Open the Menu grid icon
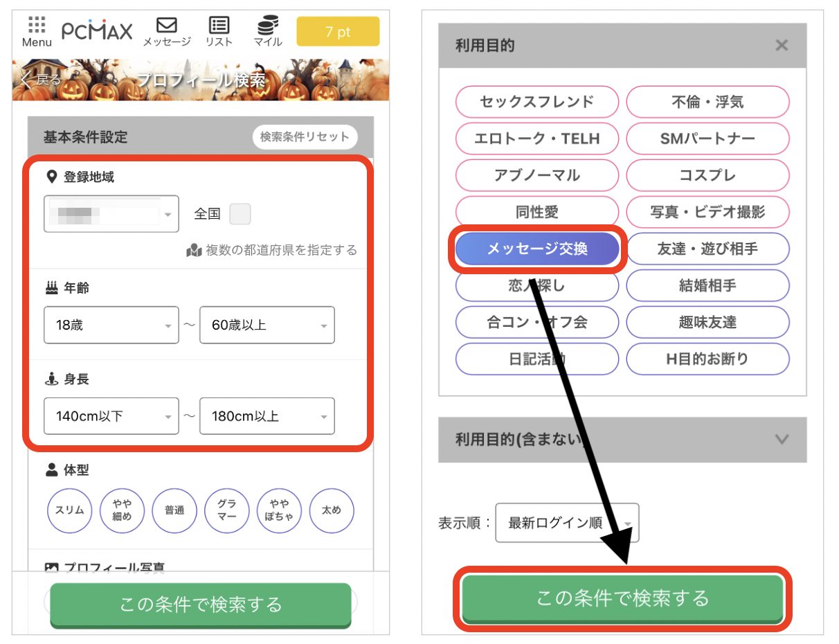The image size is (839, 644). coord(37,26)
